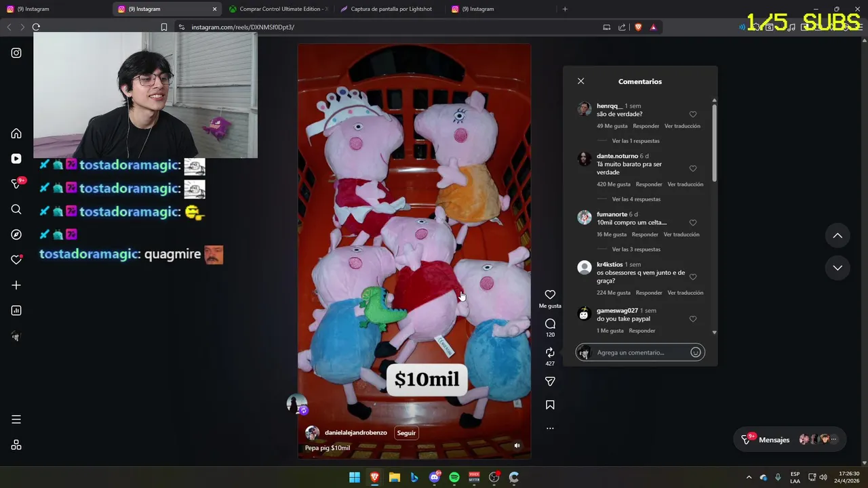
Task: View 224 Me gusta on kr4kstios comment
Action: pyautogui.click(x=613, y=293)
